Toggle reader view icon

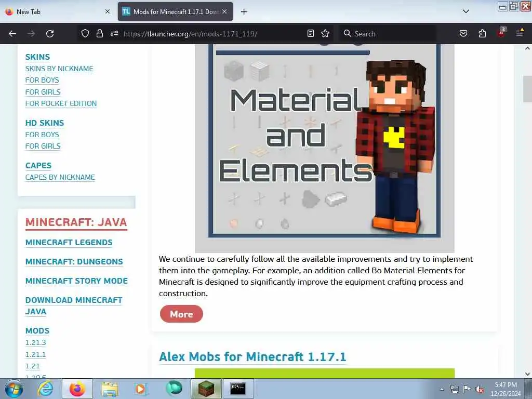(311, 34)
